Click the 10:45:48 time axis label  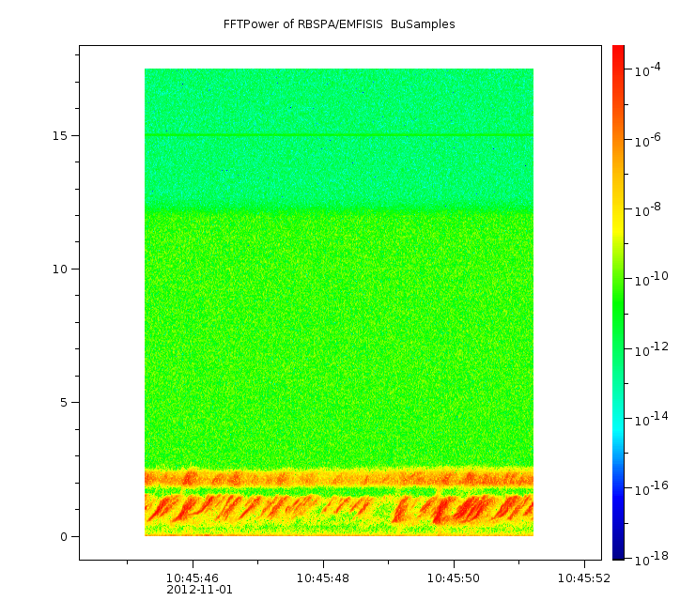pos(323,577)
